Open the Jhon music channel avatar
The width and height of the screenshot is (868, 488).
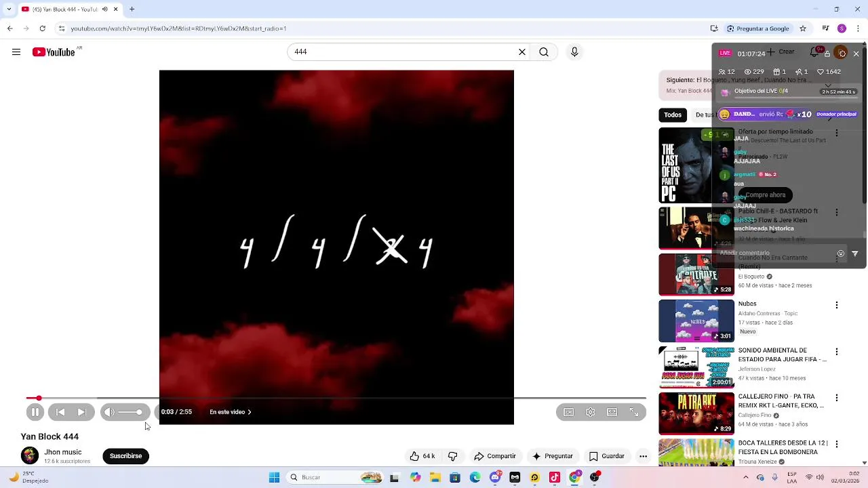pyautogui.click(x=30, y=456)
